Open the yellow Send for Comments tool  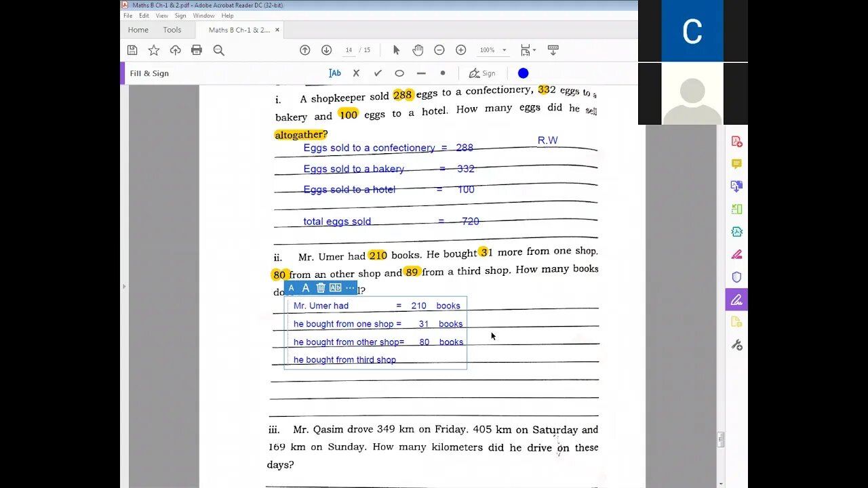(736, 323)
